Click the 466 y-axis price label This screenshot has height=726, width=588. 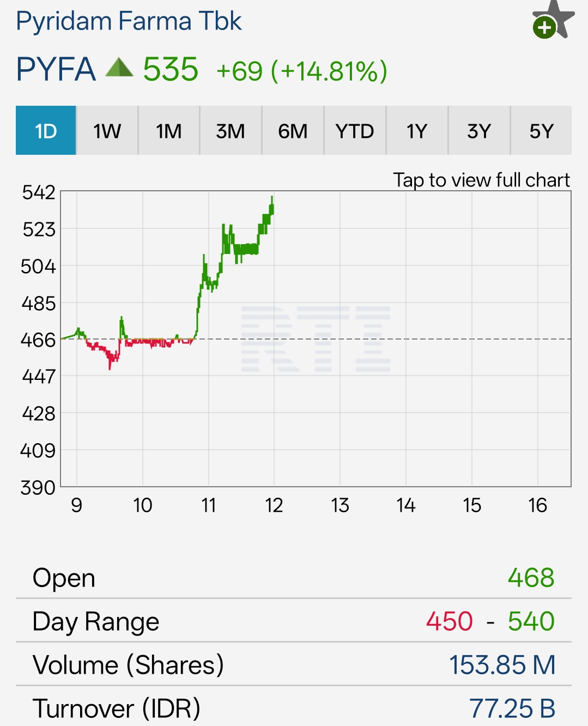38,340
